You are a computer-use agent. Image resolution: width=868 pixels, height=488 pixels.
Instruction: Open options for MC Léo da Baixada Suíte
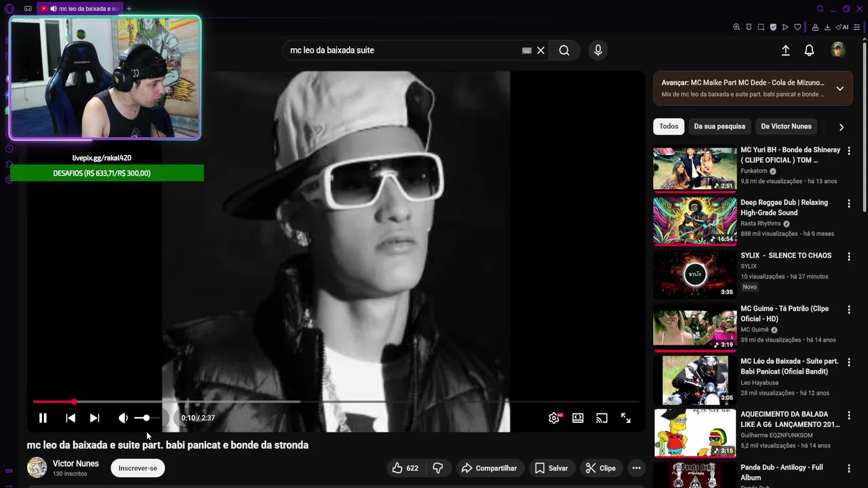pos(848,362)
